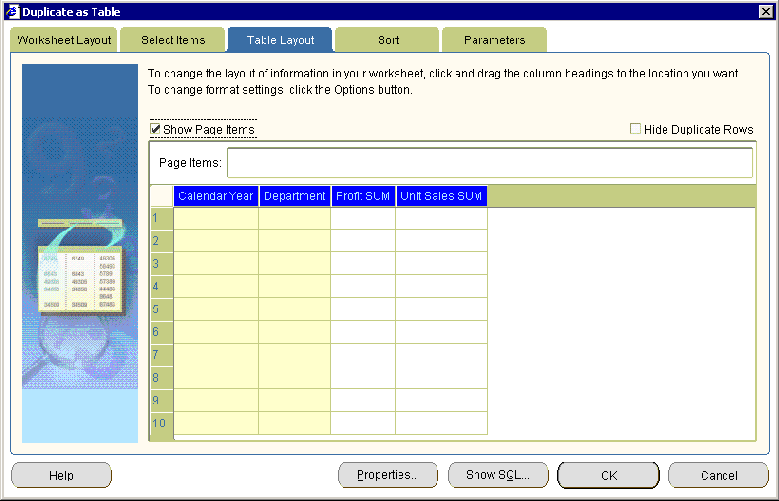The height and width of the screenshot is (501, 779).
Task: Click the Unit Sales SUM column heading
Action: (x=442, y=196)
